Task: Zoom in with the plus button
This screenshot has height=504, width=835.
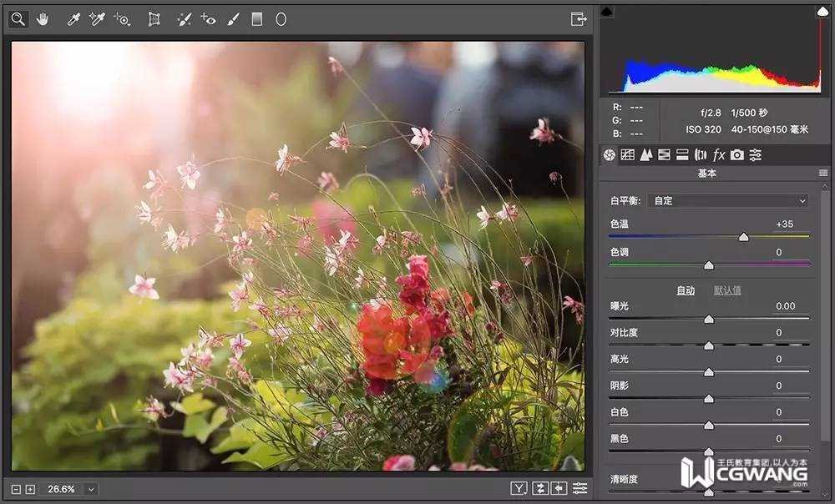Action: pos(30,489)
